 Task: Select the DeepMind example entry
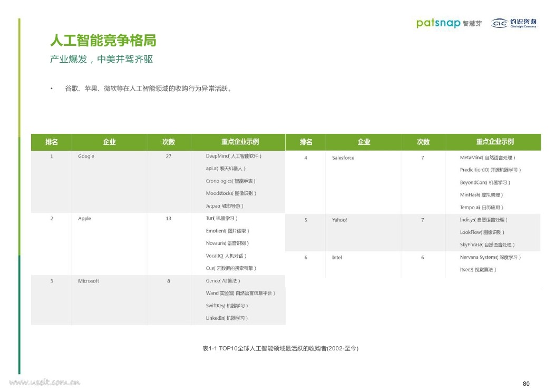[233, 156]
